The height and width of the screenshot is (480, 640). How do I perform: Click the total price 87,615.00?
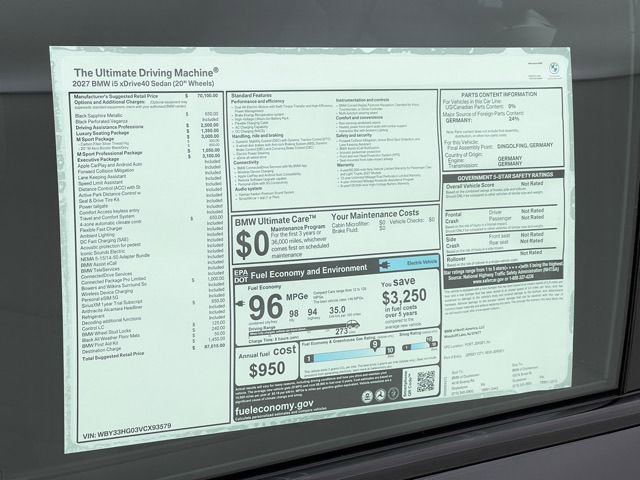tap(213, 346)
